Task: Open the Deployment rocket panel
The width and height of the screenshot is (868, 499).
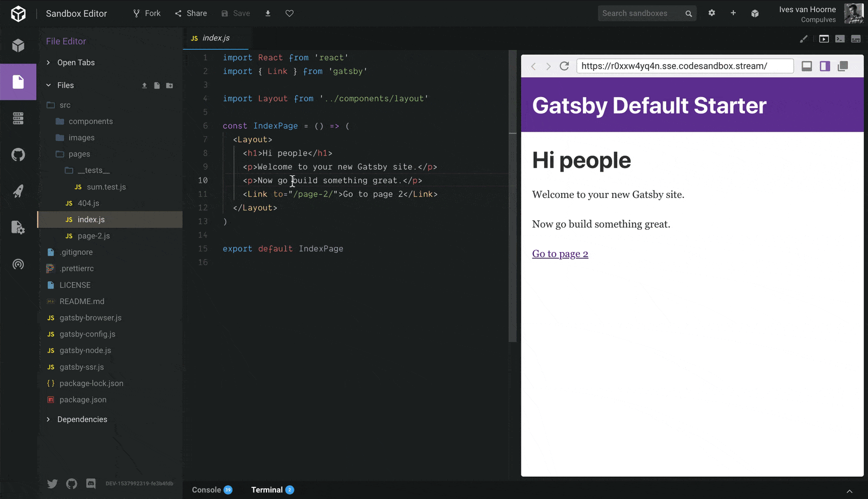Action: point(18,191)
